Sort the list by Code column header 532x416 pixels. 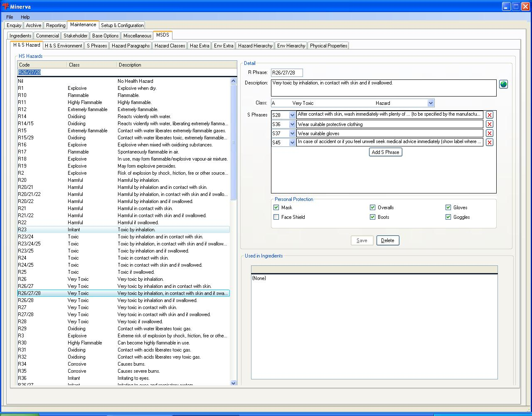coord(42,65)
